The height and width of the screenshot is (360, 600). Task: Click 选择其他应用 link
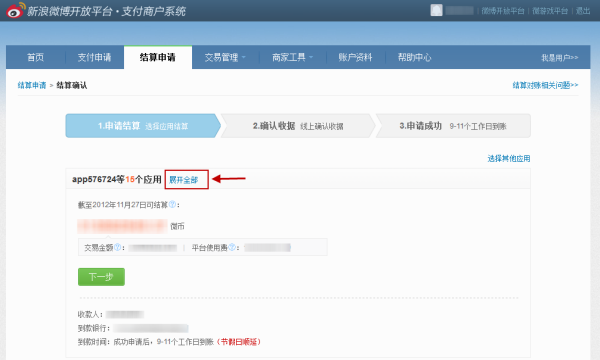click(509, 158)
